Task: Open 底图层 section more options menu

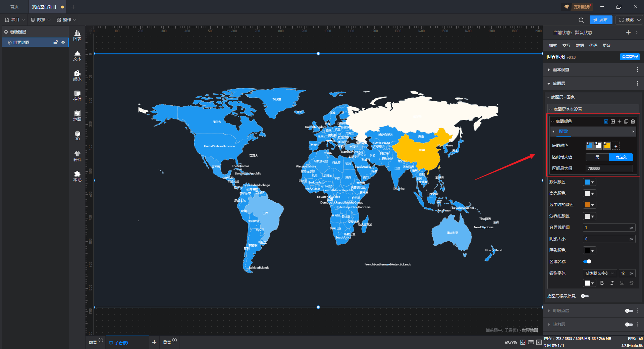Action: click(x=638, y=83)
